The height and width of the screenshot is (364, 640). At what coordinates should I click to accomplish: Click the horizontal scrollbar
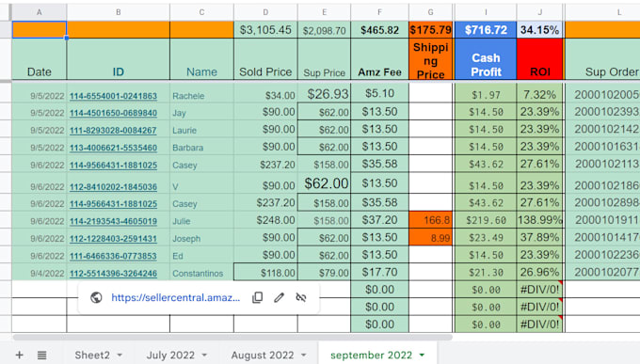click(232, 338)
